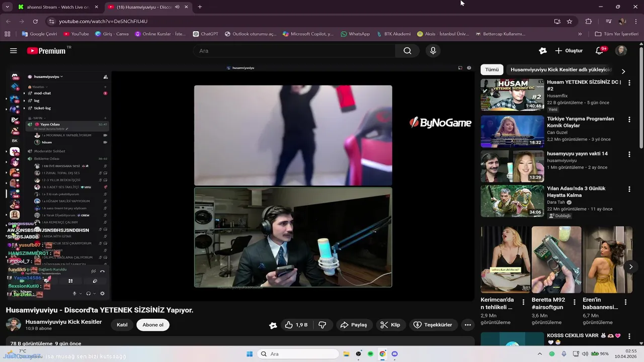Click the YouTube search magnifier button

tap(408, 51)
